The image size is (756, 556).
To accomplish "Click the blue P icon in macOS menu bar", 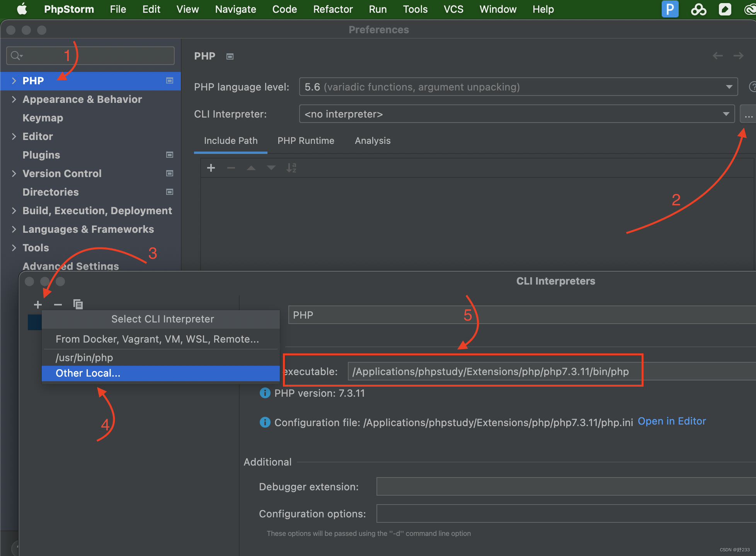I will [x=670, y=9].
